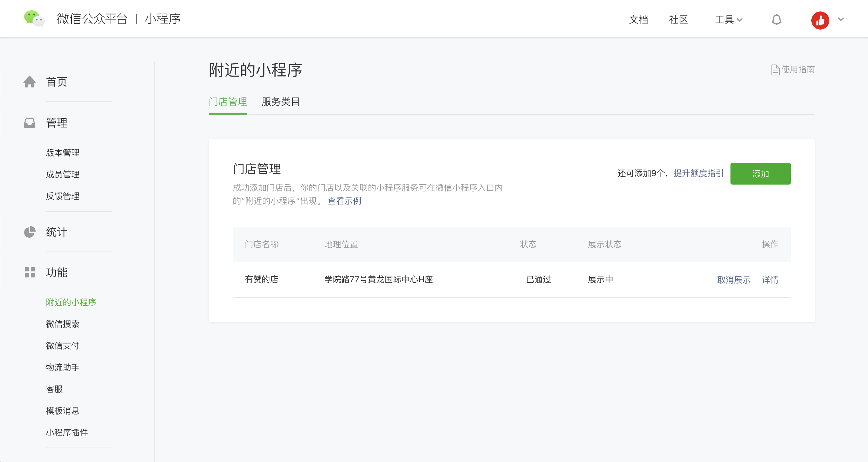Click the pie chart icon beside 统计
The image size is (868, 462).
tap(30, 232)
